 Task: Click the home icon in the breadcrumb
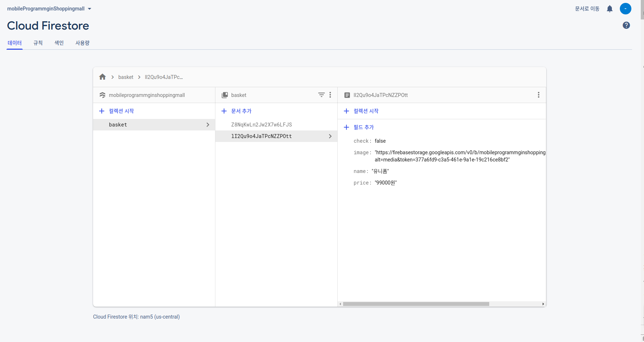[x=102, y=77]
